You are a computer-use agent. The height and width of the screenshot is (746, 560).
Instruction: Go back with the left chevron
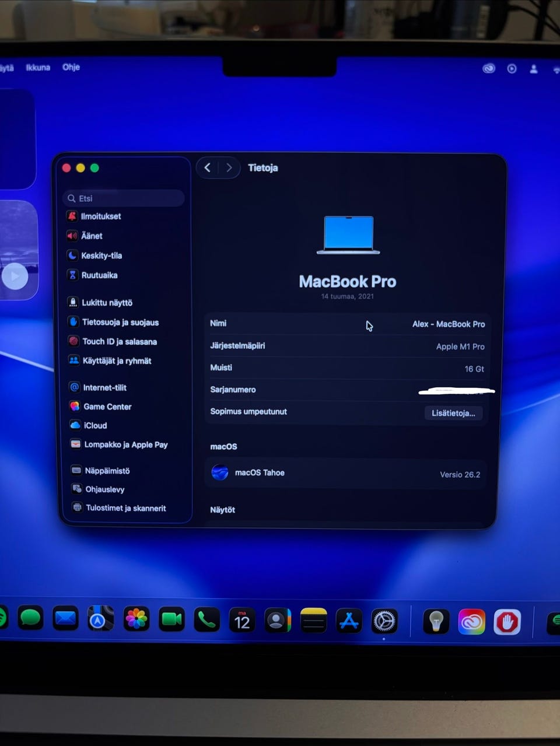[208, 168]
